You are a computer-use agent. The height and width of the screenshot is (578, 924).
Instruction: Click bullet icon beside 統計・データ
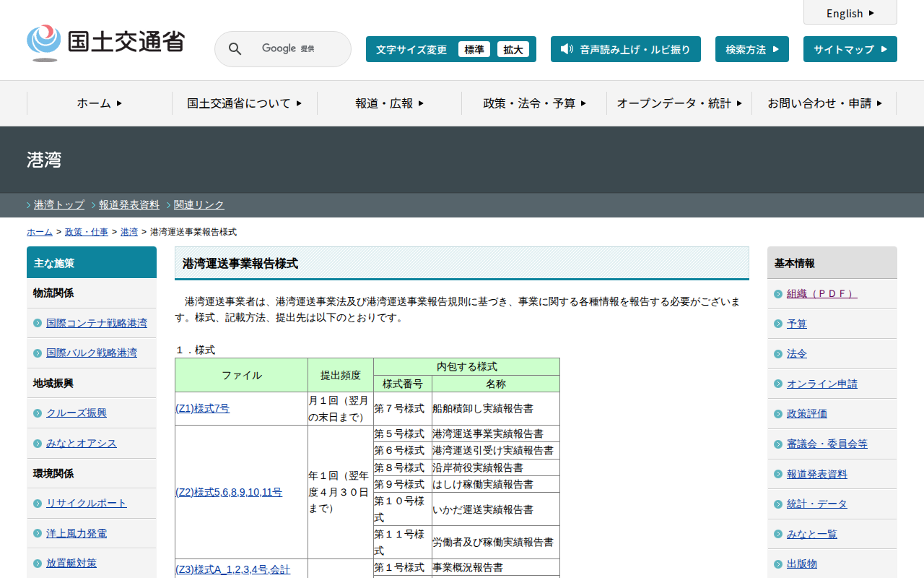777,504
